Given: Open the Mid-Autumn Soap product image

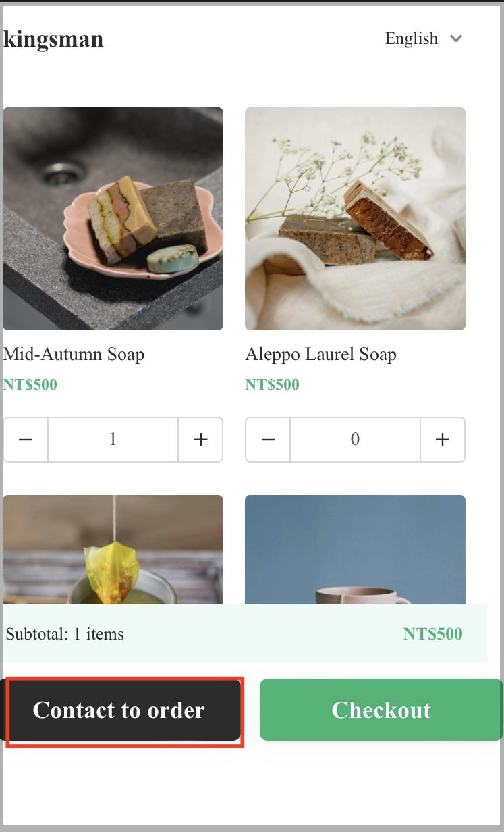Looking at the screenshot, I should [x=113, y=219].
